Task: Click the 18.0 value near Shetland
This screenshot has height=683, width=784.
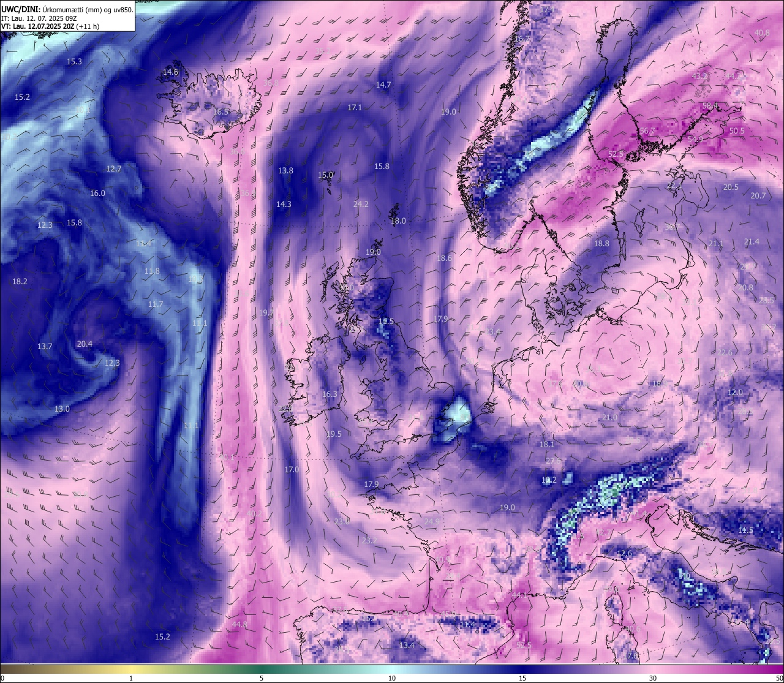Action: click(x=398, y=221)
